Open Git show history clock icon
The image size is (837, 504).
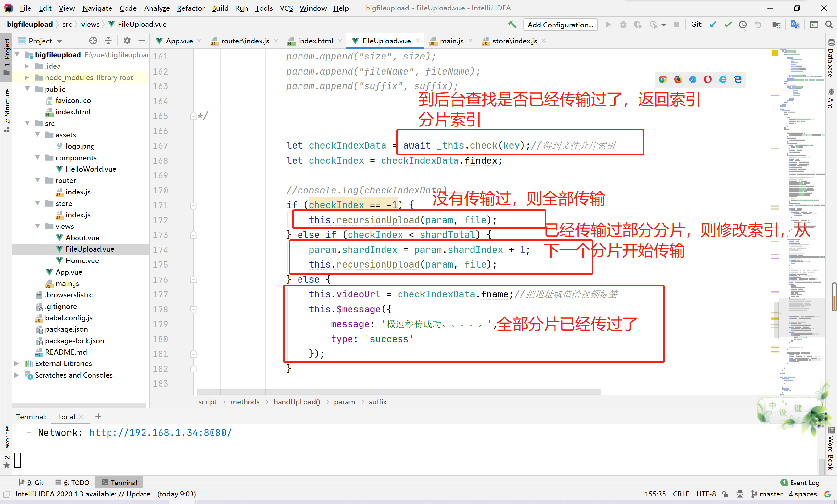coord(743,25)
